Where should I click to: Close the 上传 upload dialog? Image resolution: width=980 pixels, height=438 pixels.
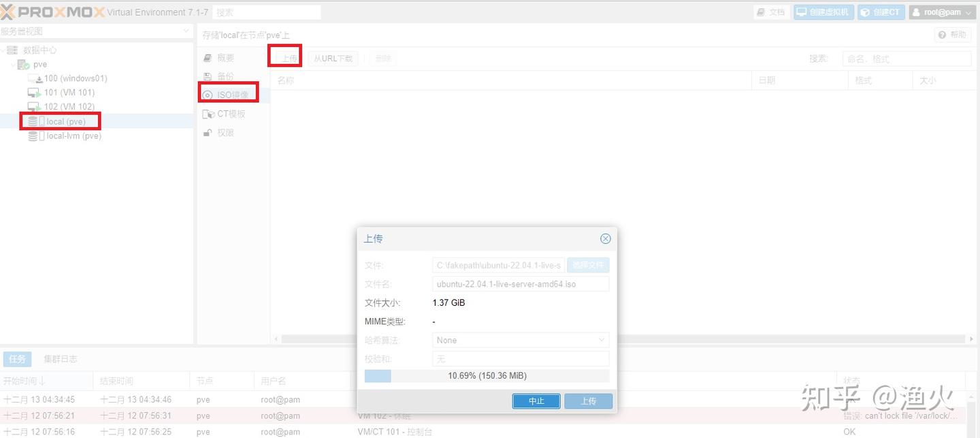click(605, 239)
